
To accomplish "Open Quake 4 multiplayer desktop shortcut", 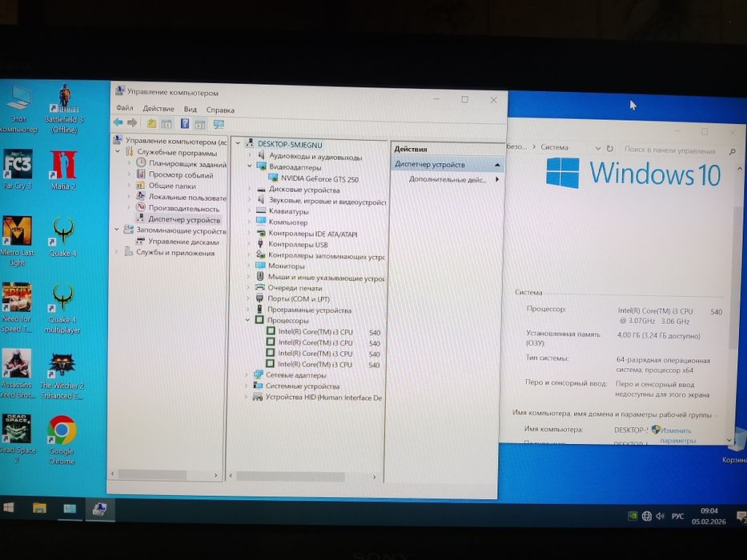I will [x=62, y=309].
